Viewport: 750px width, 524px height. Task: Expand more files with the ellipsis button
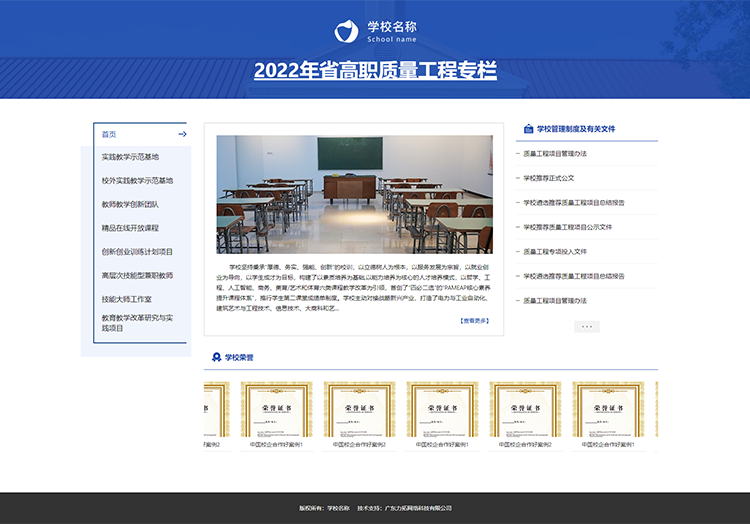[x=587, y=326]
